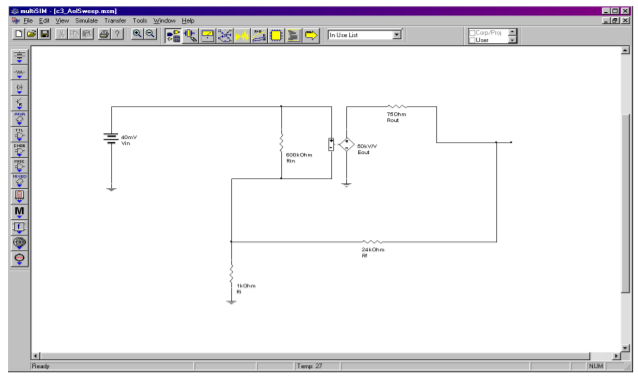
Task: Click the vertical scrollbar thumb
Action: [x=625, y=203]
